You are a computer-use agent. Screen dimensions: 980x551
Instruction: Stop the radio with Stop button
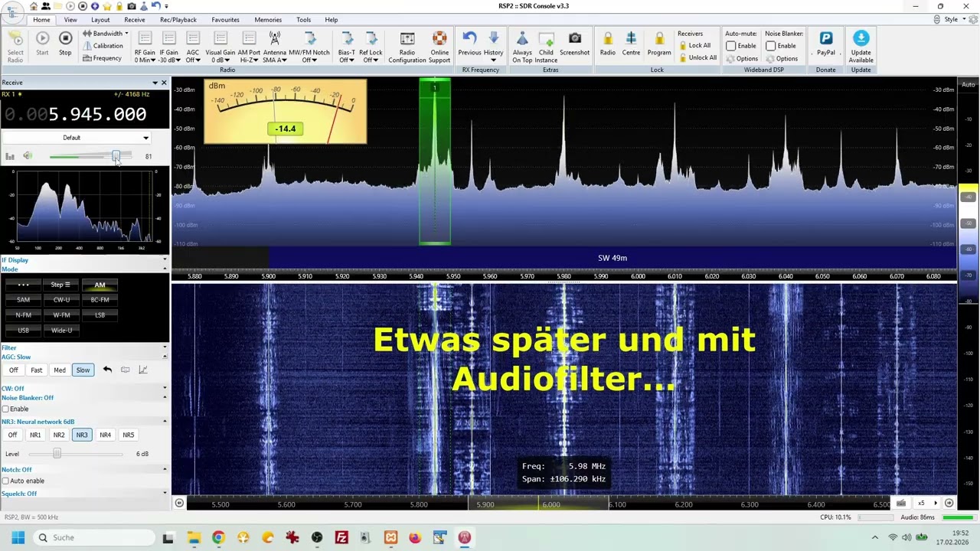(65, 43)
